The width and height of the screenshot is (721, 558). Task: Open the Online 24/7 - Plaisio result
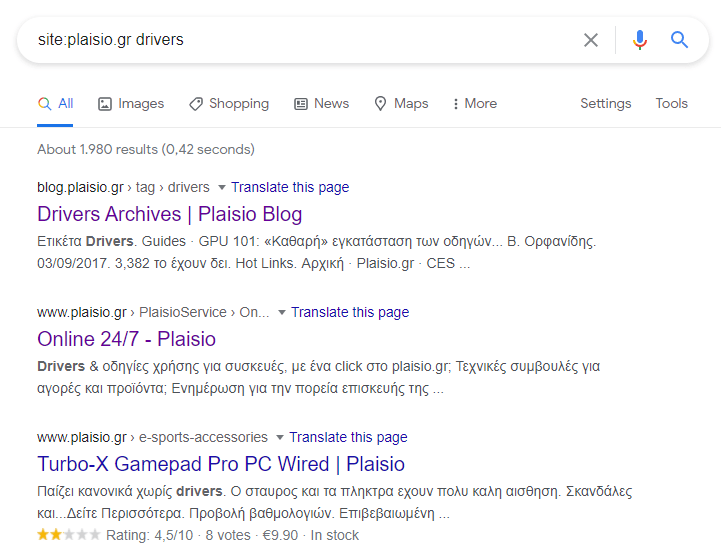[126, 339]
